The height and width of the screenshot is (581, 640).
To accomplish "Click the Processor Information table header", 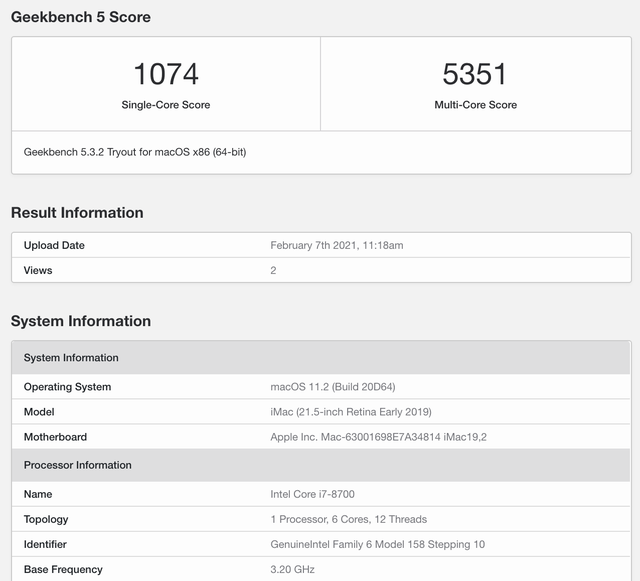I will click(321, 465).
